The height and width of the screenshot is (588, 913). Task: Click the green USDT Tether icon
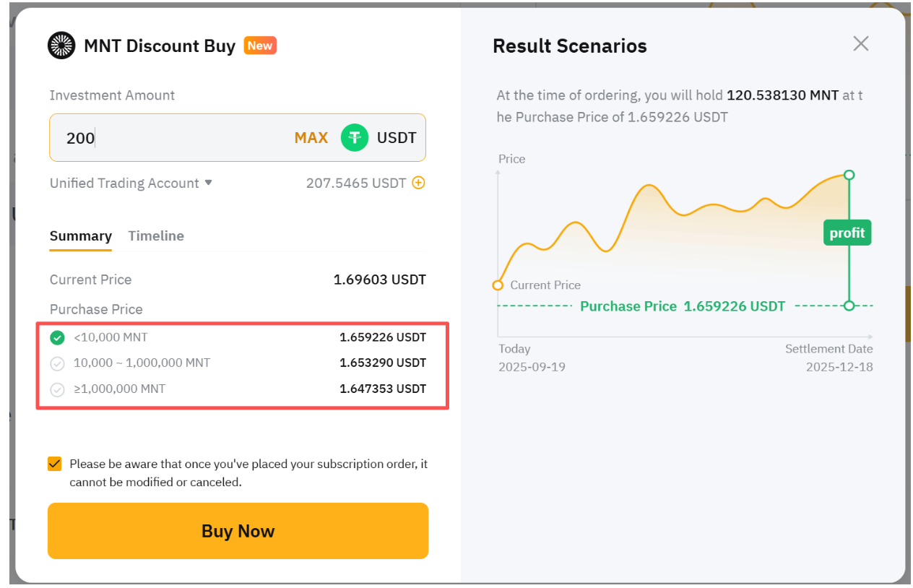point(355,137)
